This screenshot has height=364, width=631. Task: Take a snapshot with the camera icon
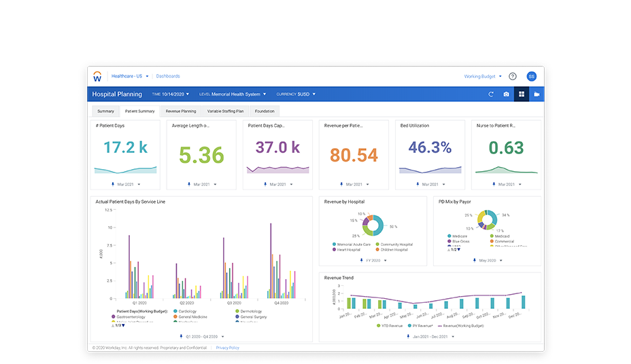coord(506,94)
